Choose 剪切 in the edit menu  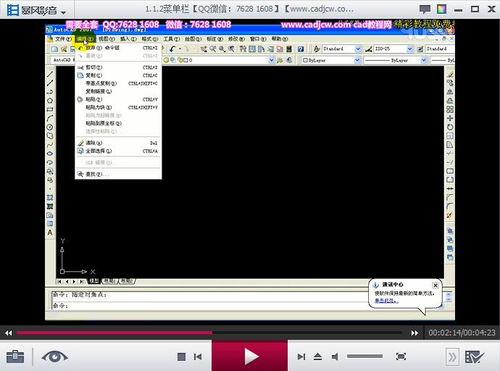[118, 67]
